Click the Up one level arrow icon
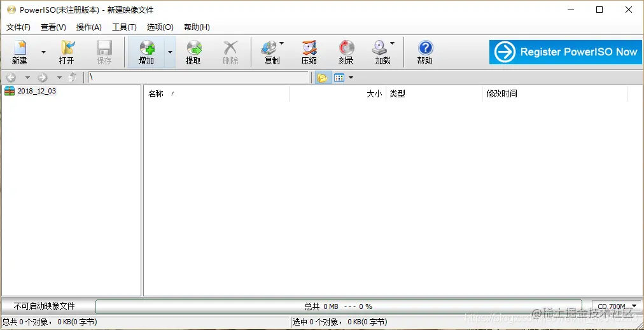The image size is (644, 330). 73,77
